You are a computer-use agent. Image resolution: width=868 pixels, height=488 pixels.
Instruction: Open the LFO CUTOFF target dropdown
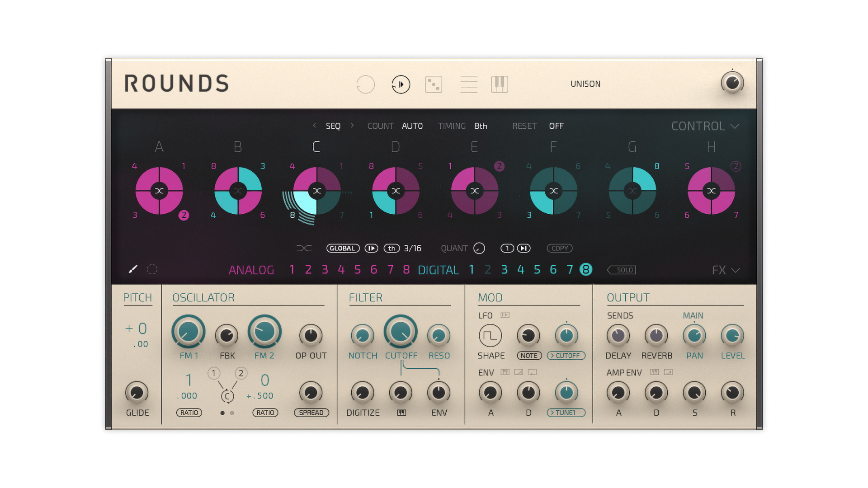coord(566,356)
